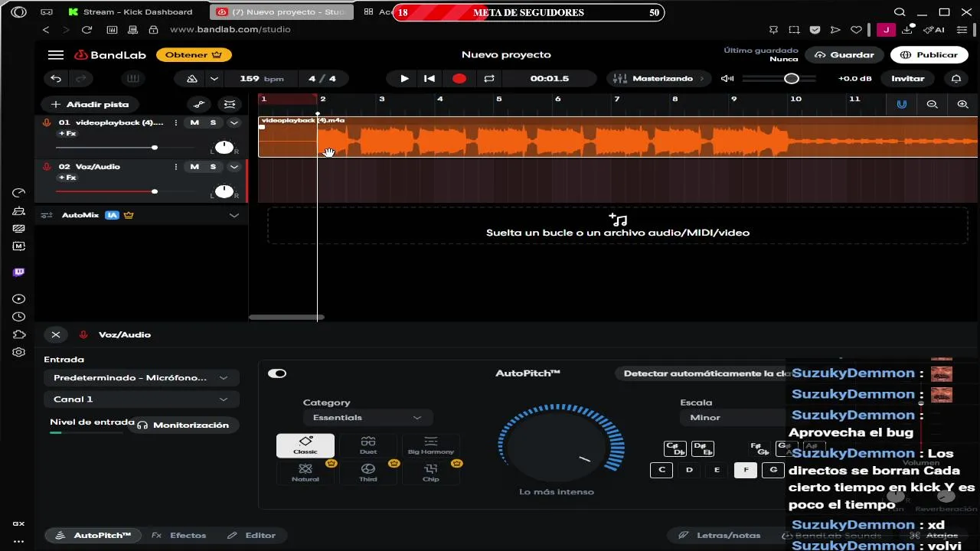Select the Duet AutoPitch preset
The height and width of the screenshot is (551, 980).
368,445
